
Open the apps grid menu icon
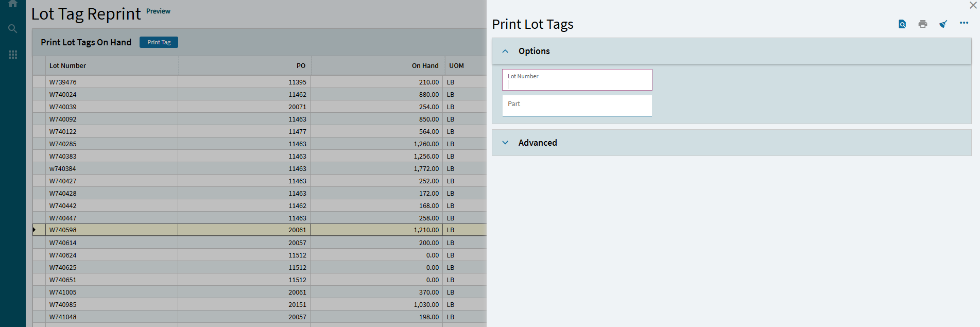13,55
